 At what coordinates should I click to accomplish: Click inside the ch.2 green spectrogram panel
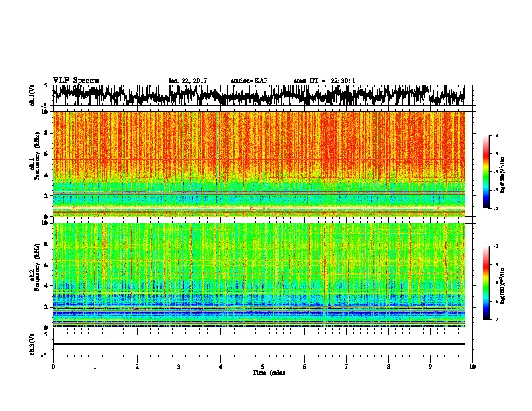(259, 275)
